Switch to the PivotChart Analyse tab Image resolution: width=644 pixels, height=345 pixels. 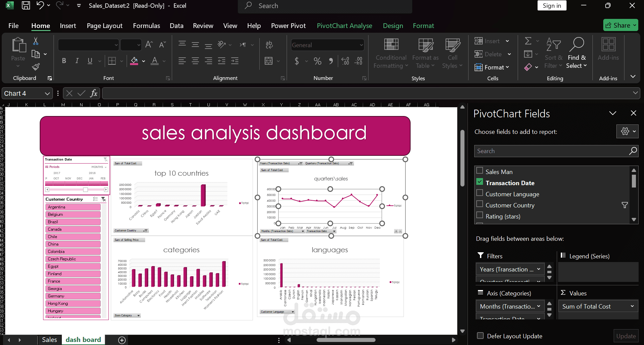tap(344, 26)
